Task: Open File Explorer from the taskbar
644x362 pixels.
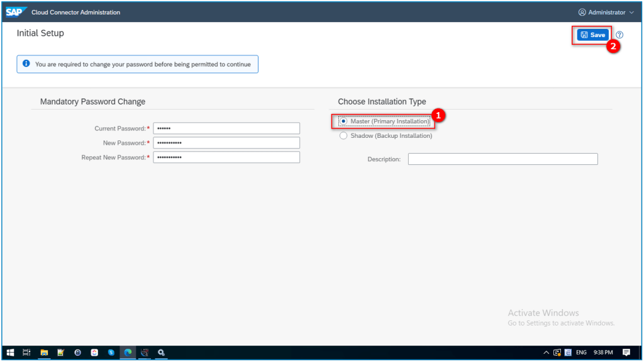Action: (x=44, y=353)
